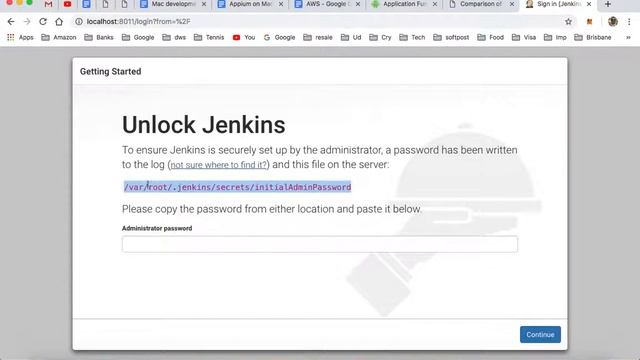Open the Banks bookmarks folder
This screenshot has height=360, width=640.
click(99, 37)
